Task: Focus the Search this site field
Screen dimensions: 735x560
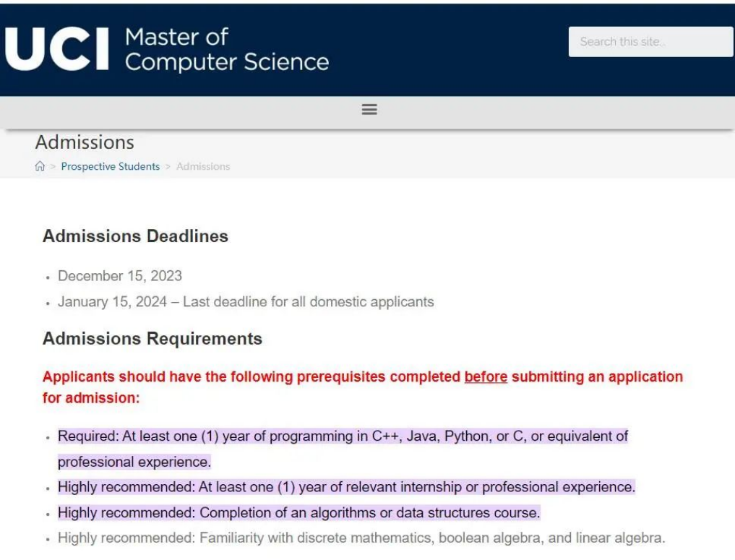Action: coord(650,42)
